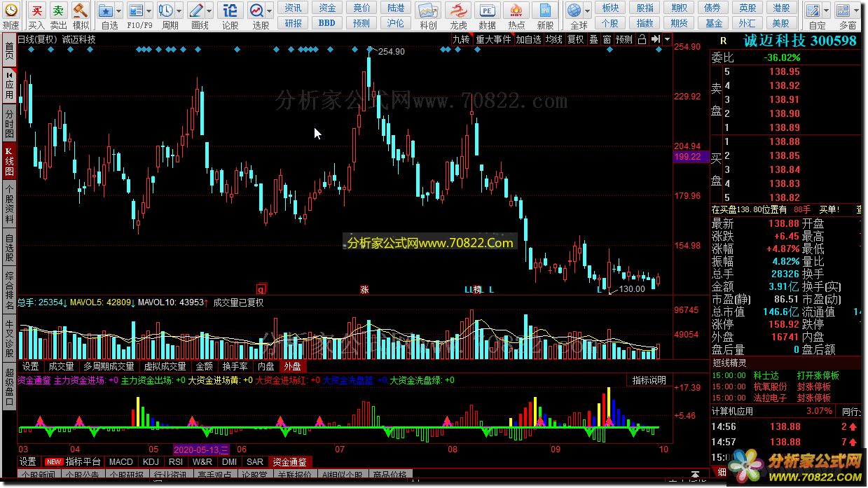Click the arrow-to-bar icon in chart toolbar
The image size is (868, 488).
point(656,39)
